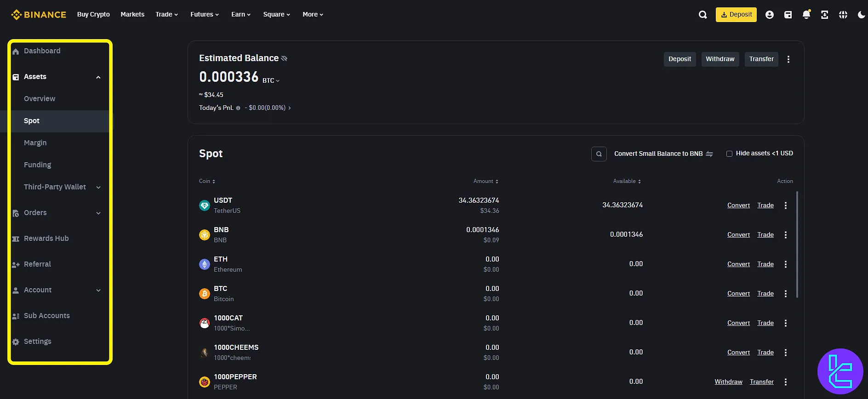Click the BNB coin icon
Image resolution: width=868 pixels, height=399 pixels.
[x=205, y=235]
